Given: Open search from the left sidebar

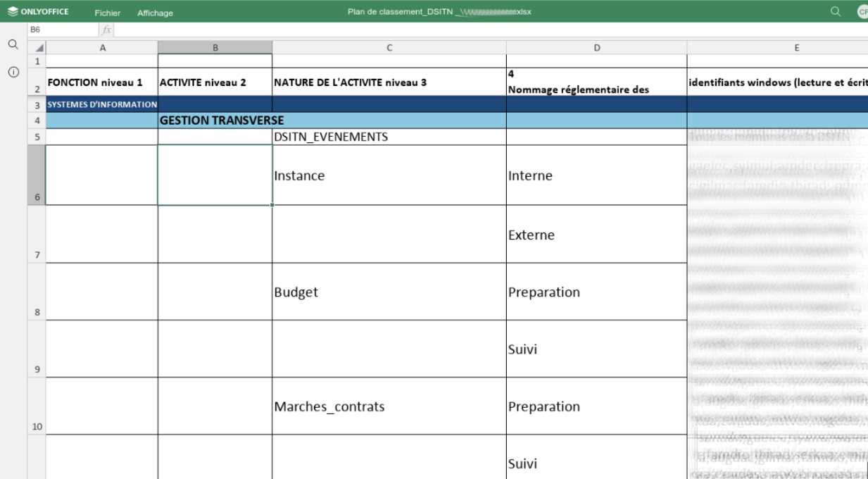Looking at the screenshot, I should pos(13,44).
